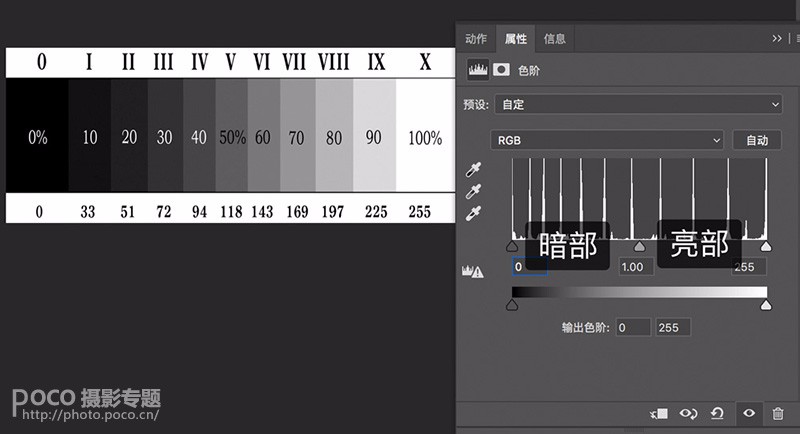Screen dimensions: 800x434
Task: Click the input midtone slider handle
Action: click(x=639, y=247)
